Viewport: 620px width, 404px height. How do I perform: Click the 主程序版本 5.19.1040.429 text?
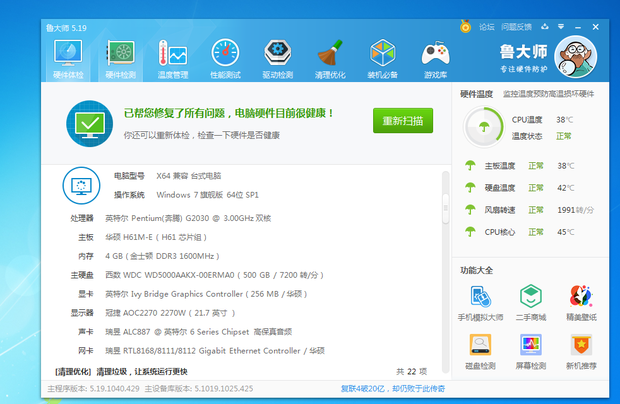point(93,389)
